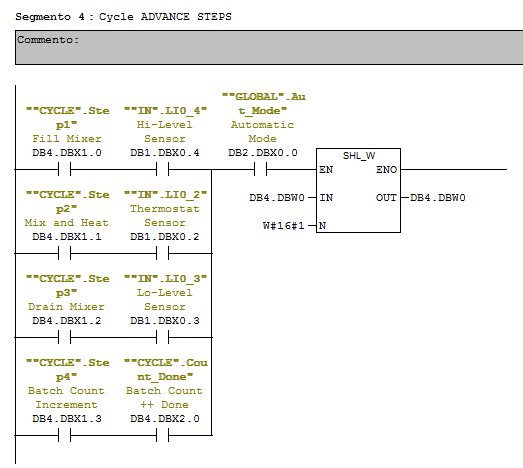Click the ENO output of SHL_W

pyautogui.click(x=386, y=169)
